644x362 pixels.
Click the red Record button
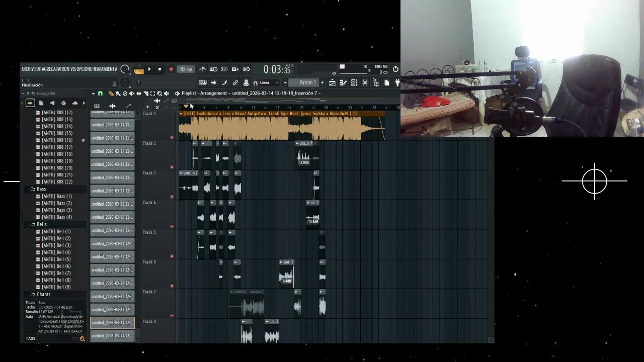(171, 69)
